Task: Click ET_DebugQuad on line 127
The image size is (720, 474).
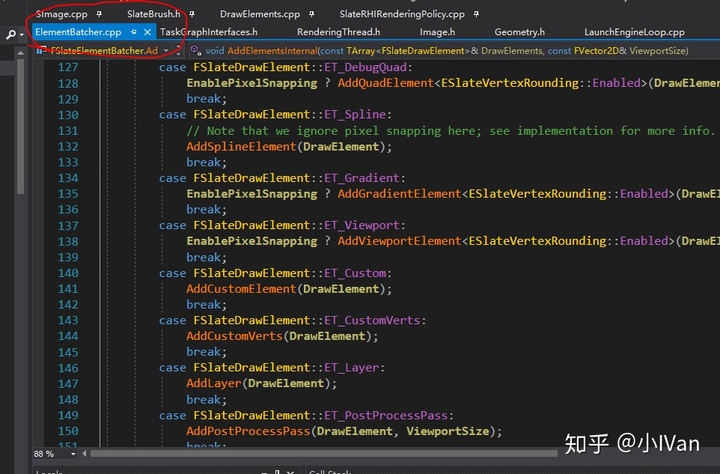Action: (366, 67)
